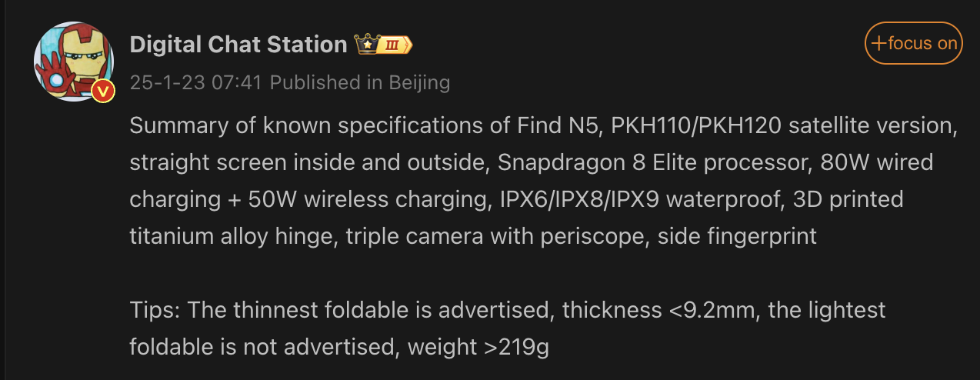The width and height of the screenshot is (980, 380).
Task: Follow the user with the focus on button
Action: pos(913,43)
